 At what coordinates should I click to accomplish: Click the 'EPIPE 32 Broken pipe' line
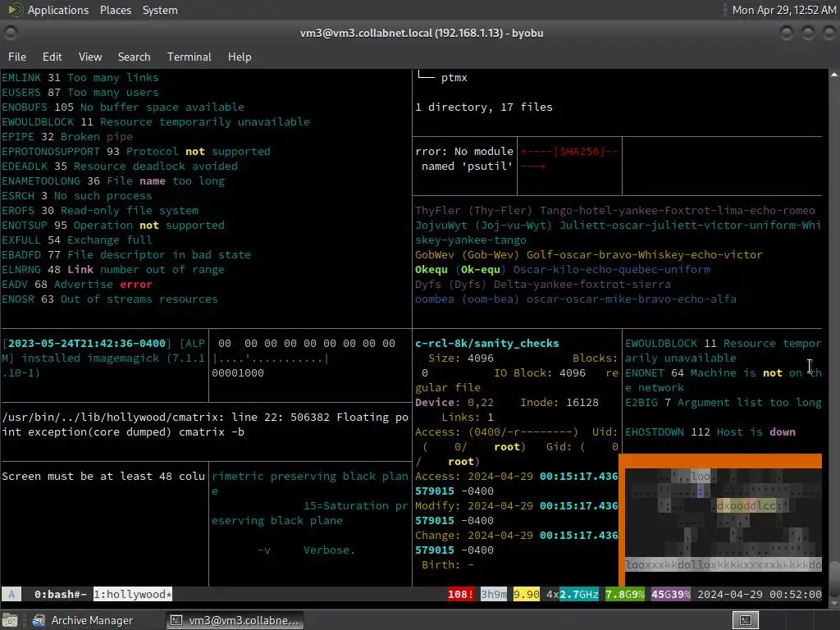[x=67, y=137]
